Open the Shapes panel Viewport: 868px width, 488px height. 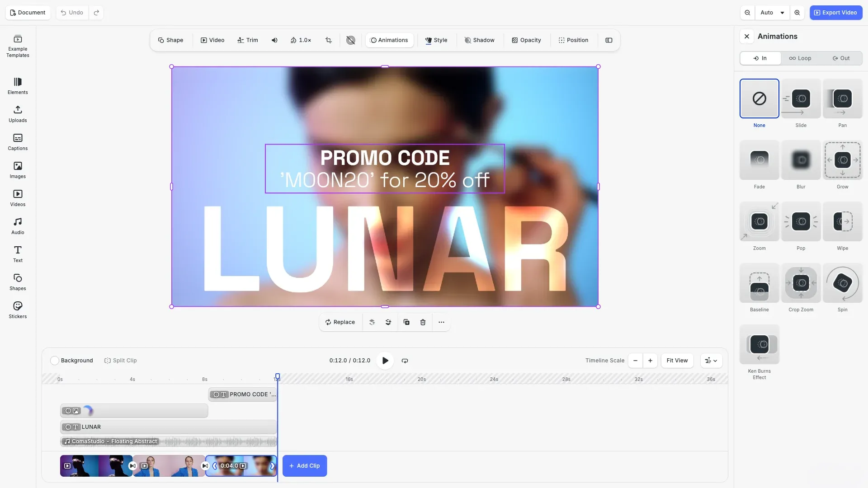(18, 282)
